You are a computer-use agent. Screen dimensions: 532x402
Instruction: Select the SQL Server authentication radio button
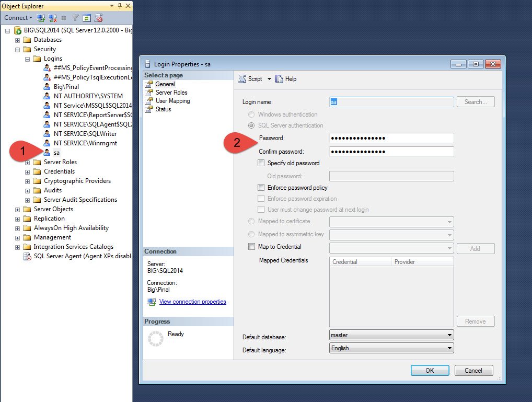pos(251,125)
